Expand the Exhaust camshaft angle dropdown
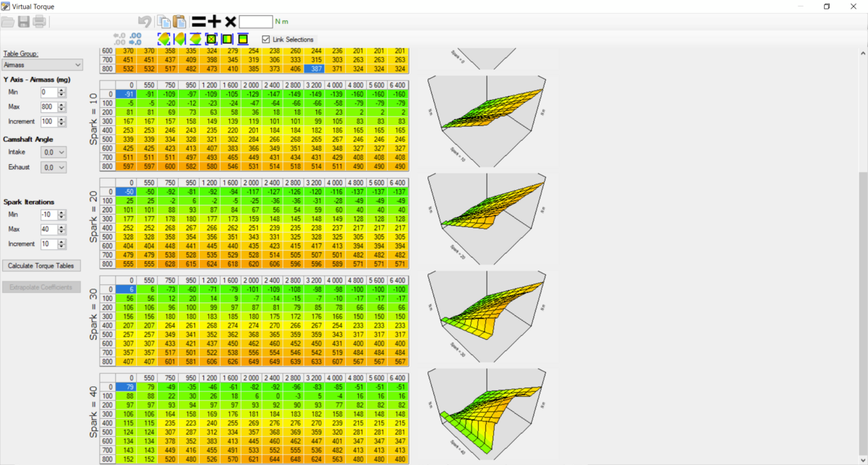Viewport: 868px width, 465px height. [54, 168]
